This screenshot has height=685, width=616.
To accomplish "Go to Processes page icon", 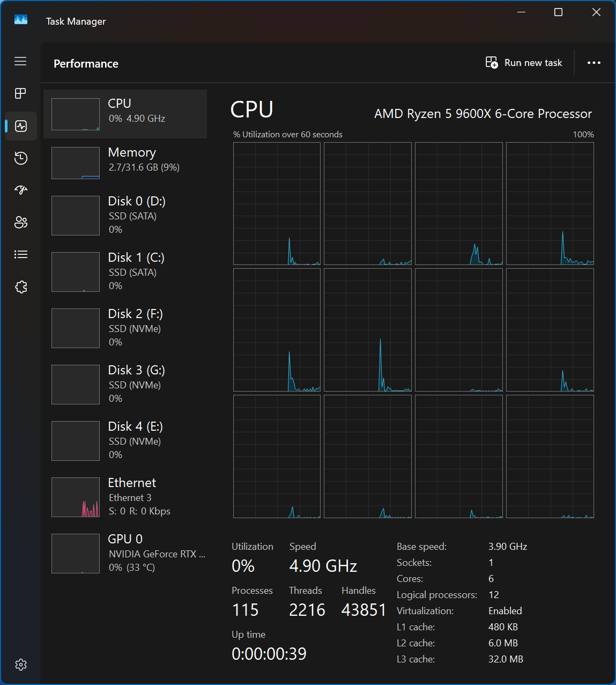I will [x=20, y=93].
